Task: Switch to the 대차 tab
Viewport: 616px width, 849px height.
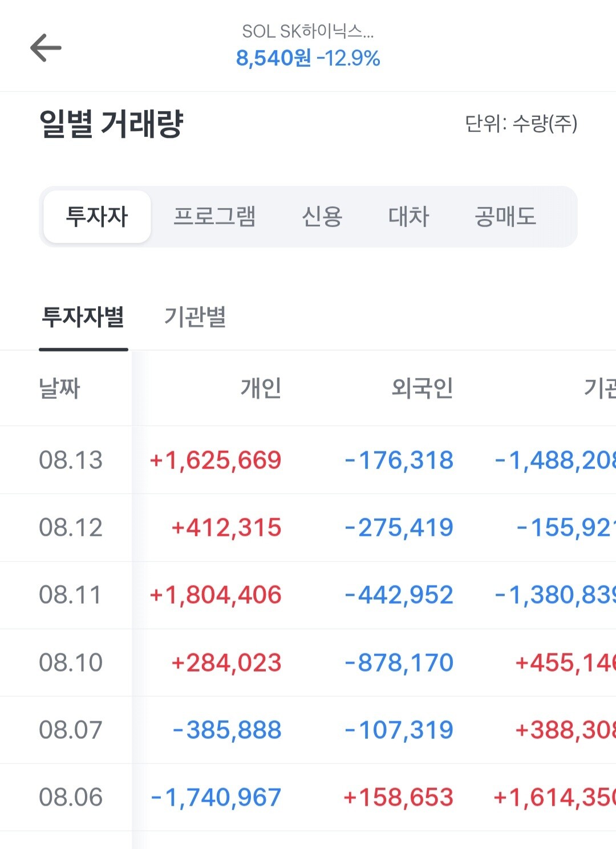Action: point(408,217)
